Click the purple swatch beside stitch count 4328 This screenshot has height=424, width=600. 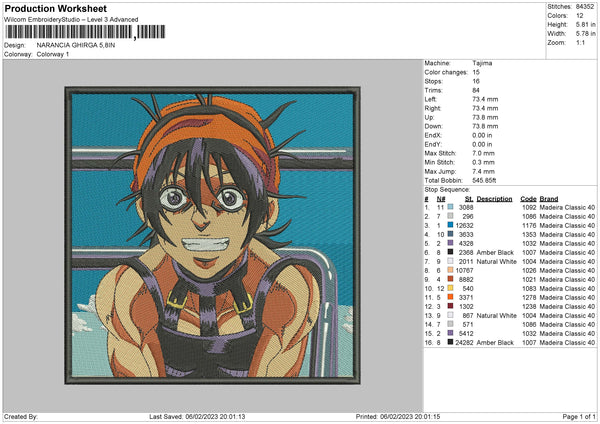coord(450,243)
